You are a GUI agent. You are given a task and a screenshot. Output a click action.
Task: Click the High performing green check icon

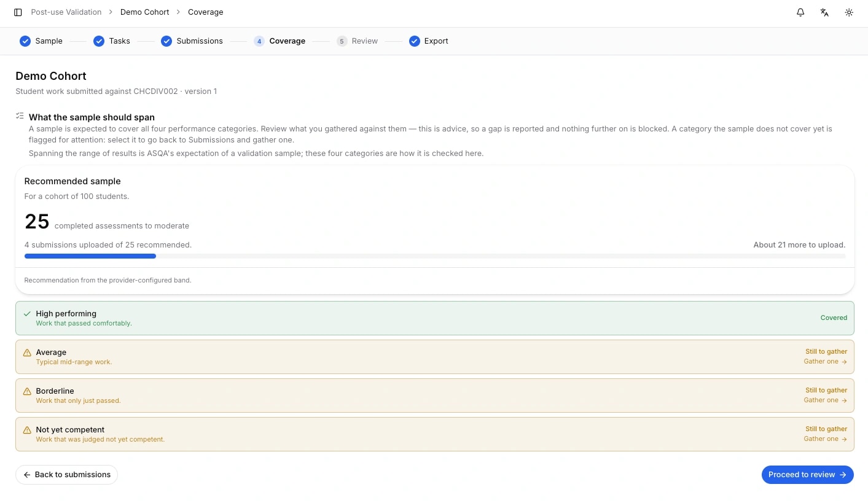pyautogui.click(x=27, y=314)
